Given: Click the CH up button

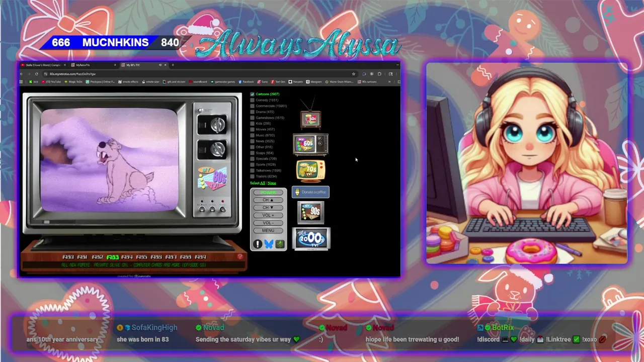Looking at the screenshot, I should pyautogui.click(x=268, y=200).
